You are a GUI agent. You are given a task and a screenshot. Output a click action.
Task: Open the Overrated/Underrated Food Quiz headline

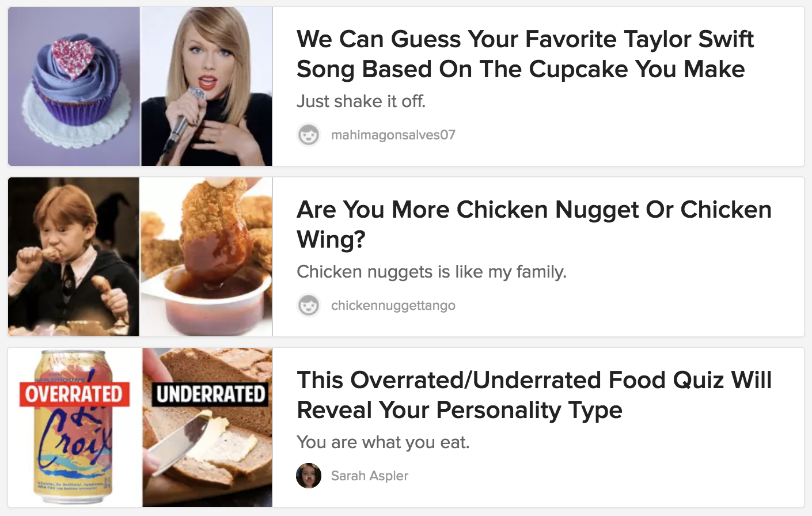534,395
